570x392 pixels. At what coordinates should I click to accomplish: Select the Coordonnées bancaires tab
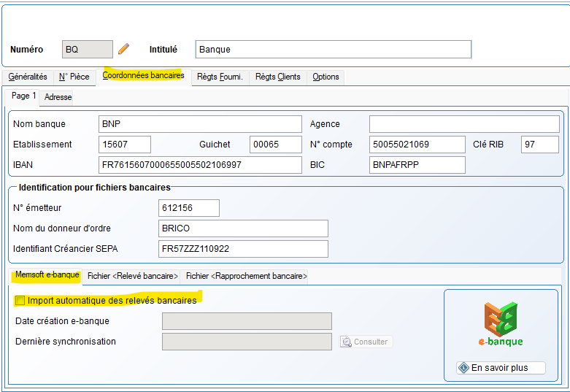click(x=143, y=76)
